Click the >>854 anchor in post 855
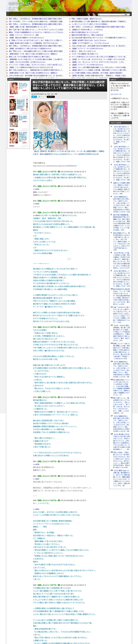 point(36,189)
